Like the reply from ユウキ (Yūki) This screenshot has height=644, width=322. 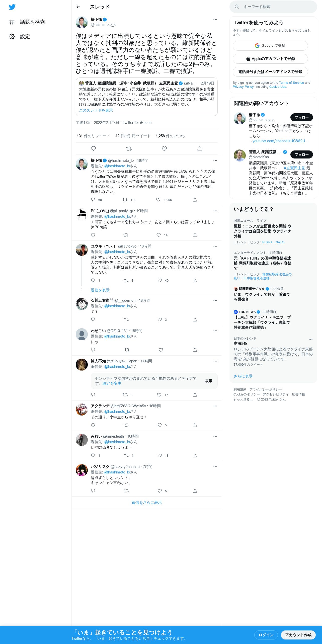(160, 280)
